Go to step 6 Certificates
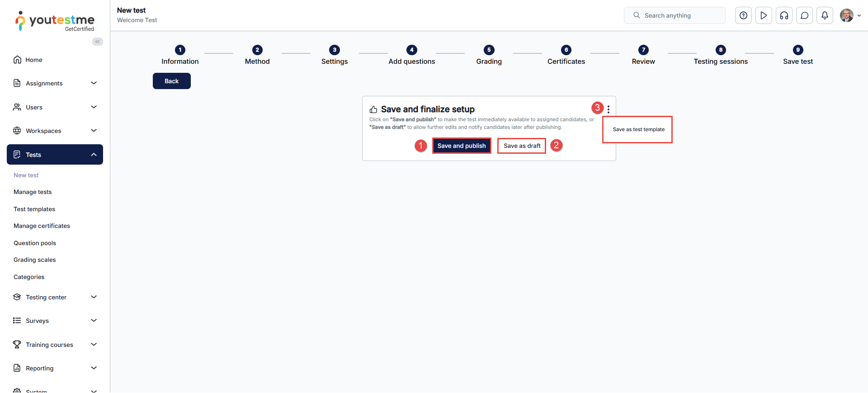 click(566, 55)
